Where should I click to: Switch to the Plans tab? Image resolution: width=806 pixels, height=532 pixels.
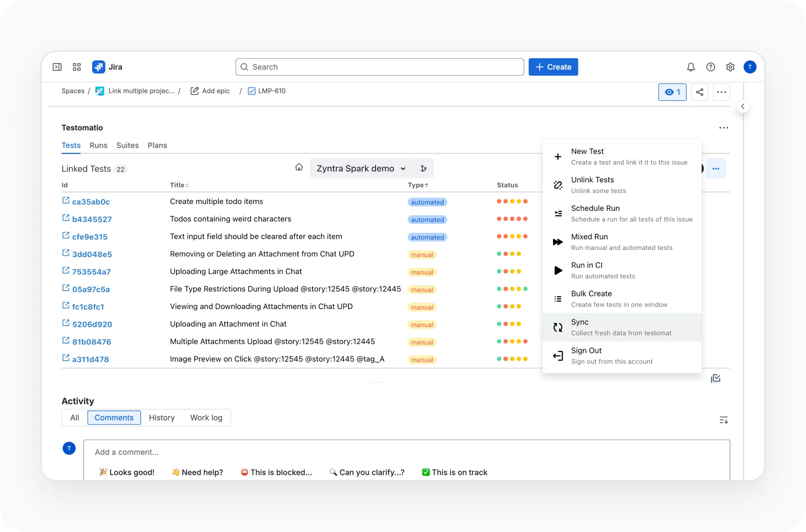158,145
